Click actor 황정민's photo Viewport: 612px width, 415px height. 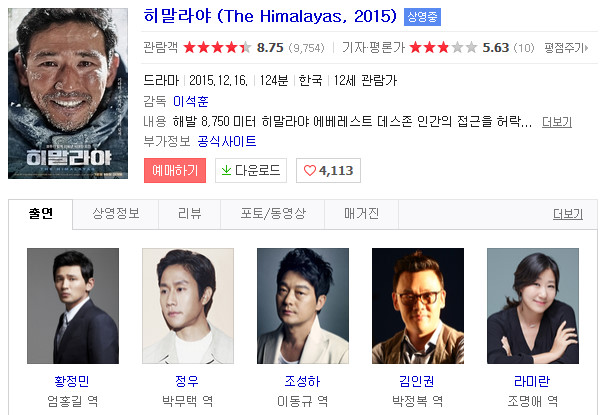click(73, 306)
